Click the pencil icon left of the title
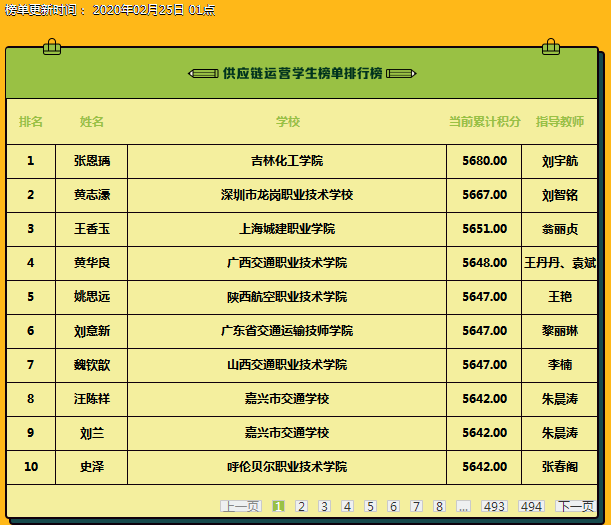This screenshot has height=528, width=611. (203, 73)
